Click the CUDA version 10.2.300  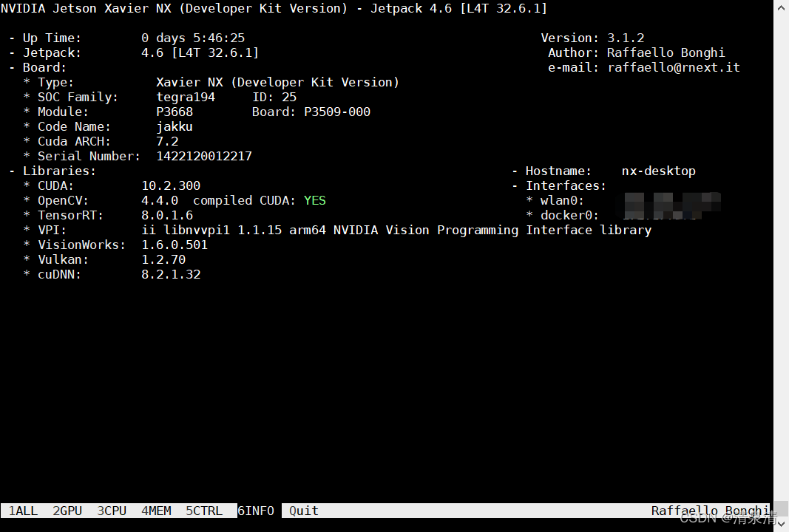tap(171, 186)
